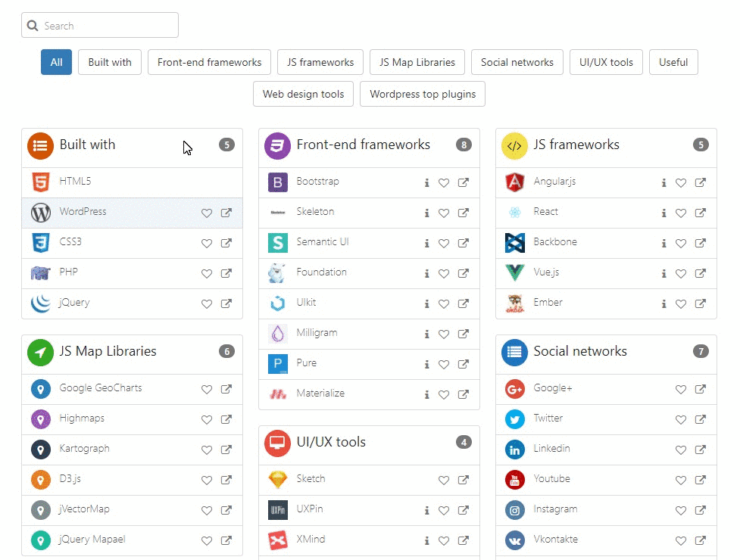Open the external link icon for WordPress
740x560 pixels.
225,213
